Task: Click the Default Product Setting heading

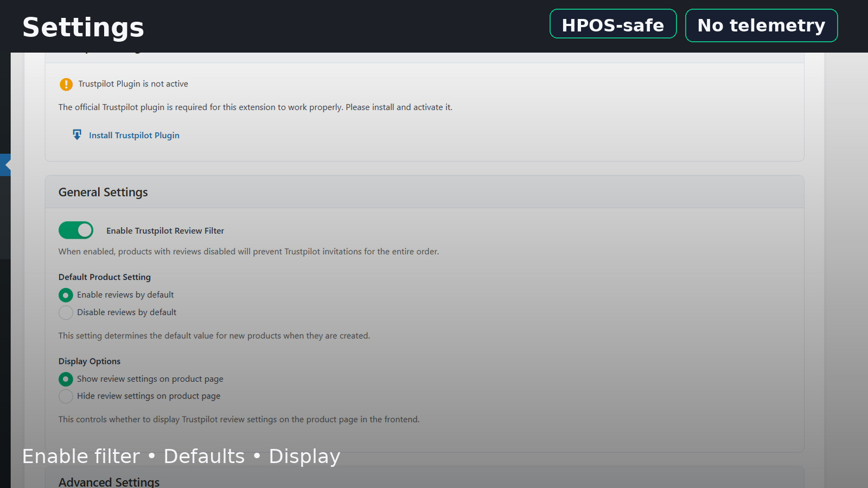Action: click(105, 277)
